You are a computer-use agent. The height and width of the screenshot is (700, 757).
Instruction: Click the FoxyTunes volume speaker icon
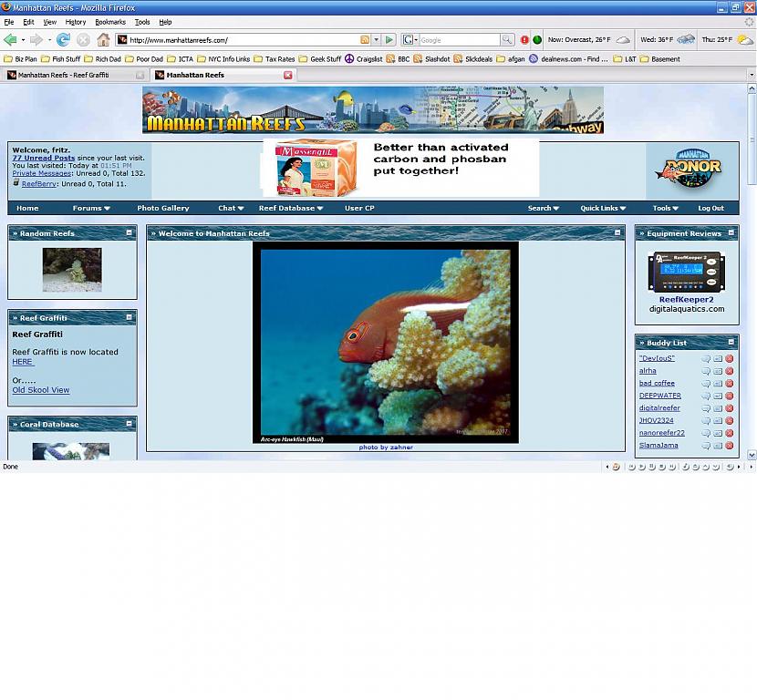coord(730,467)
